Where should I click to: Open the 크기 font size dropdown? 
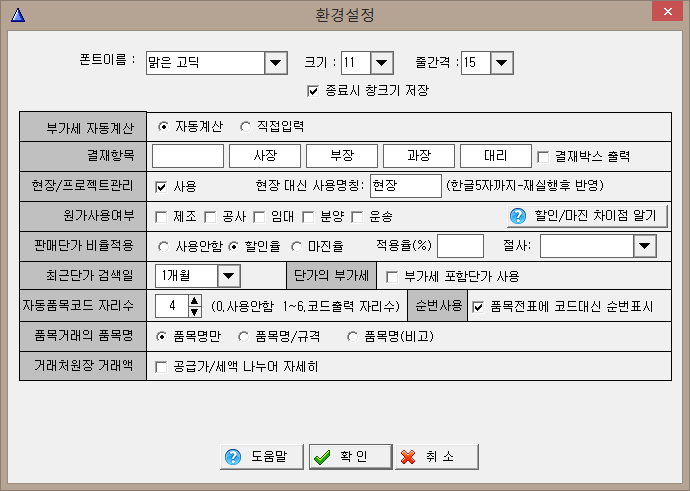point(382,63)
